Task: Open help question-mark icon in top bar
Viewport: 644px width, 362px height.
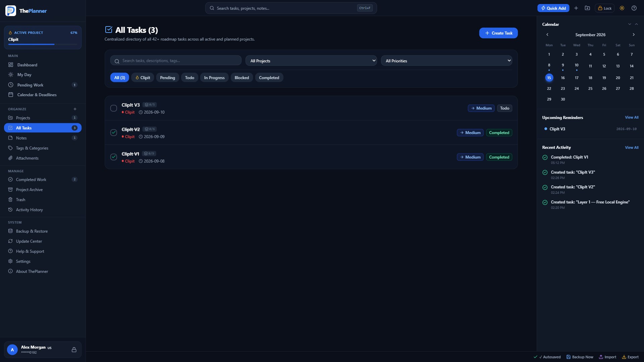Action: (x=634, y=8)
